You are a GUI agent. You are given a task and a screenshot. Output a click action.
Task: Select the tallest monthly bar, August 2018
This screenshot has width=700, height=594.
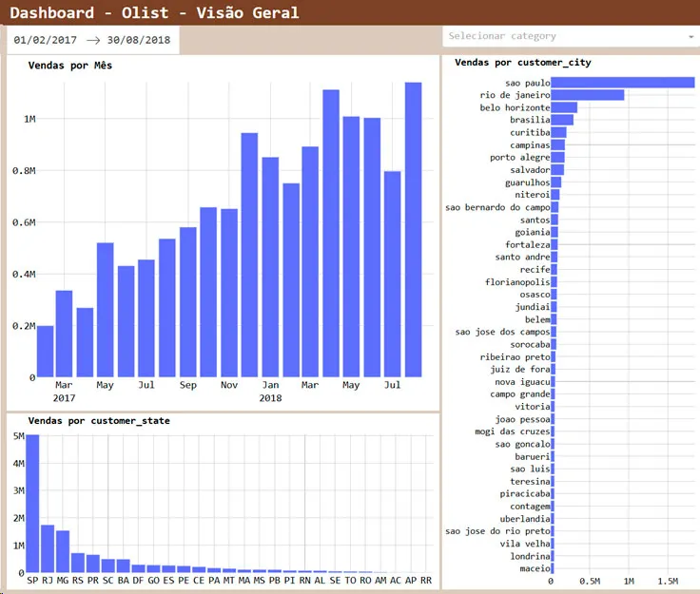point(413,230)
